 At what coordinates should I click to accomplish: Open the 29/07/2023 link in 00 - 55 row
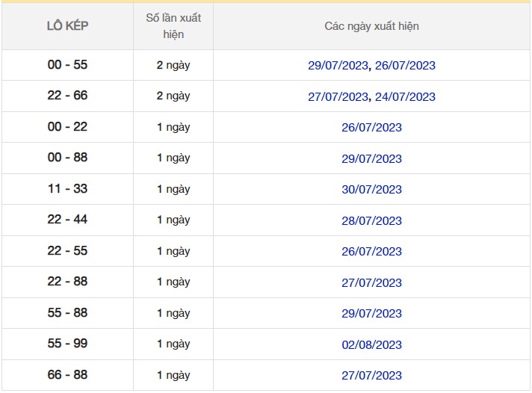338,66
